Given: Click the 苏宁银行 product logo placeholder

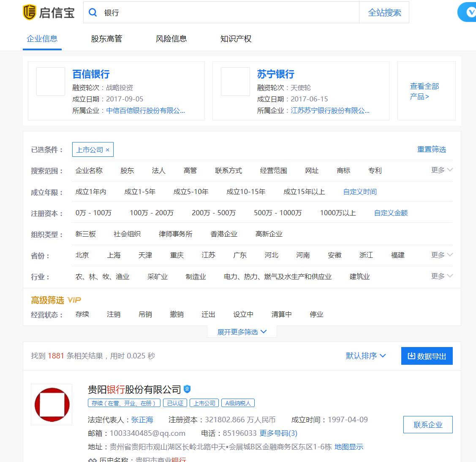Looking at the screenshot, I should 235,82.
